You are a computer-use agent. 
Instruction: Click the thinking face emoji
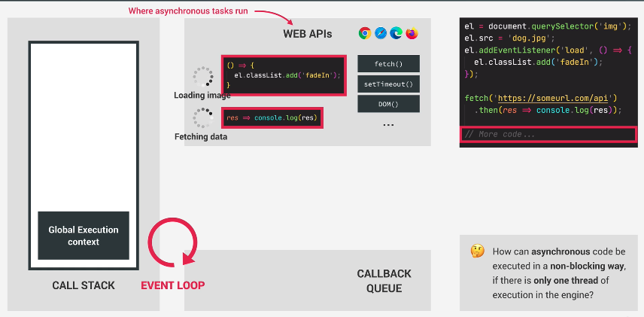(x=477, y=251)
